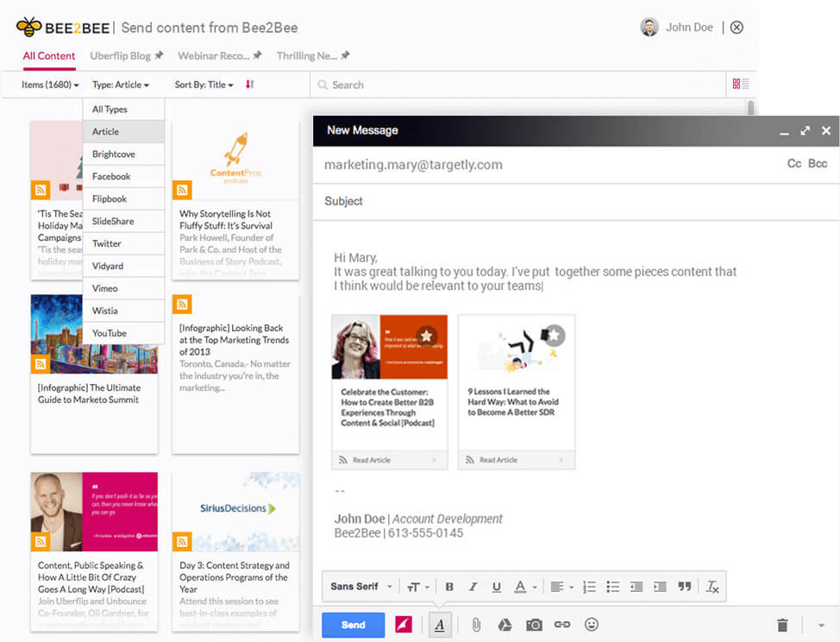Insert a bulleted list

613,587
